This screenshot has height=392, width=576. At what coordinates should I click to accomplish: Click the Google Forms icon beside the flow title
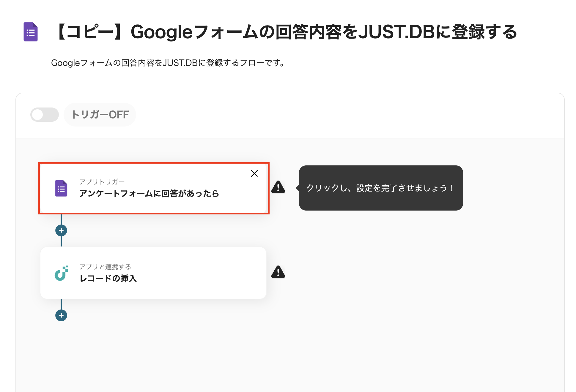point(31,32)
